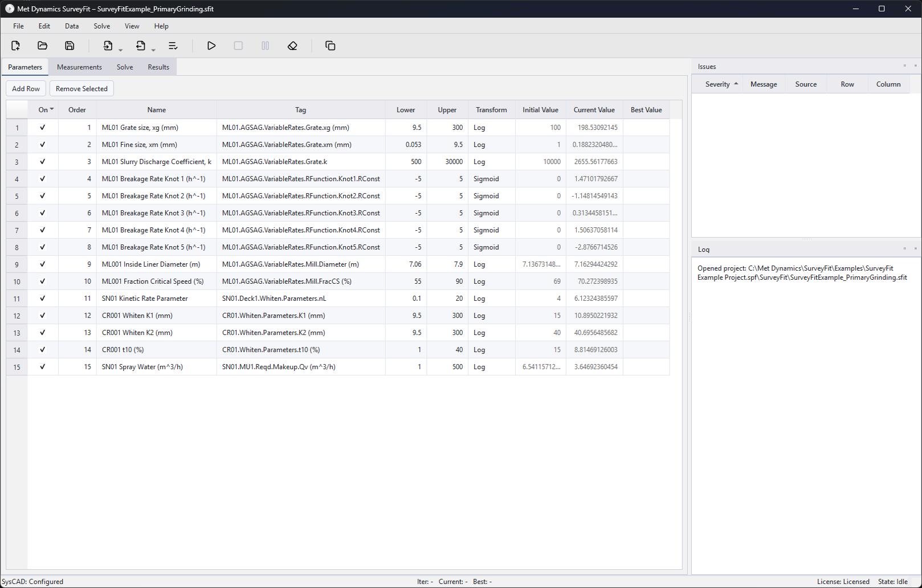
Task: Toggle the On checkbox for SN01 Kinetic Rate Parameter
Action: [43, 299]
